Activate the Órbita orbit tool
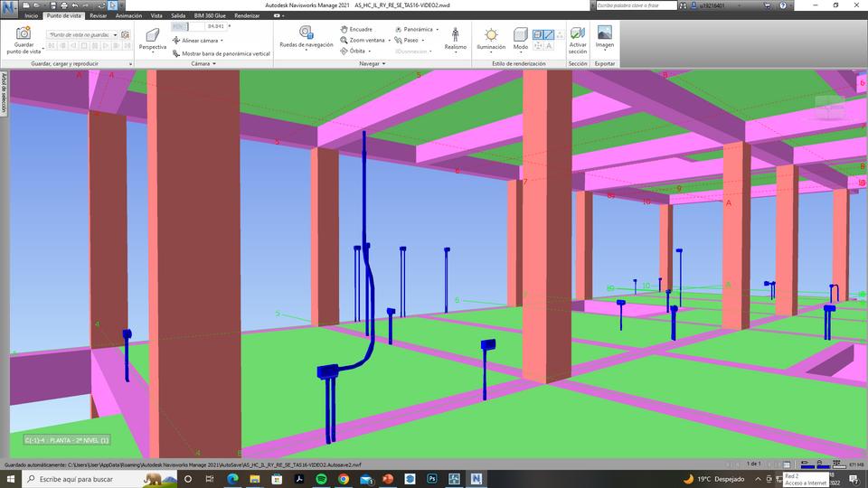 357,51
